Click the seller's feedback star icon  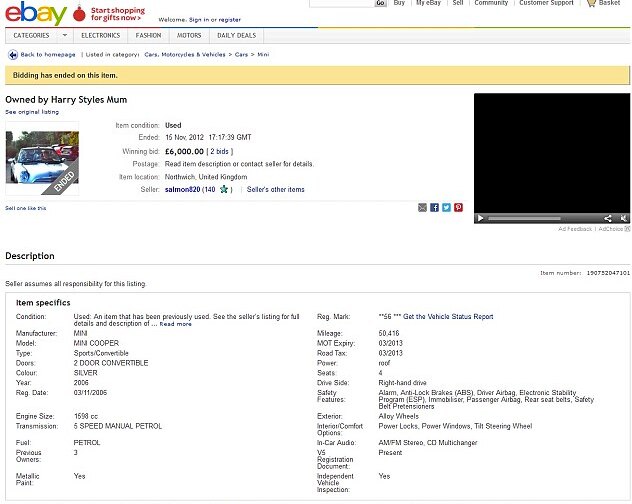[224, 190]
